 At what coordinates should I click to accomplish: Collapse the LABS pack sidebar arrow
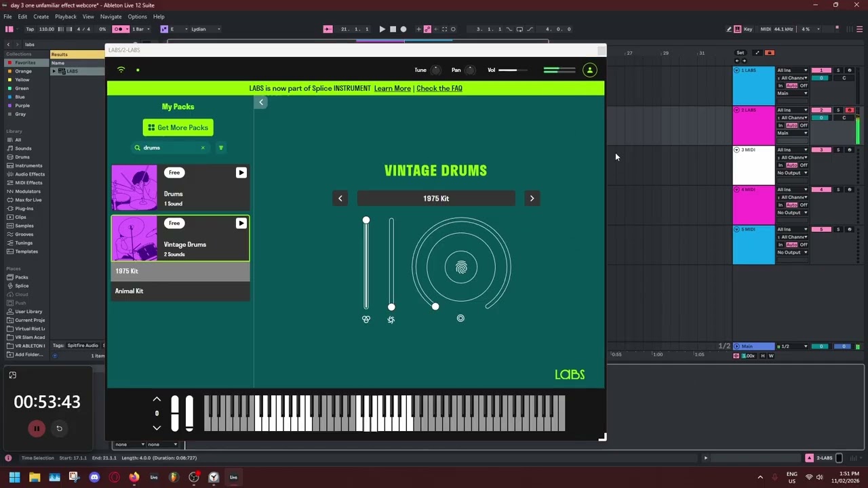261,102
